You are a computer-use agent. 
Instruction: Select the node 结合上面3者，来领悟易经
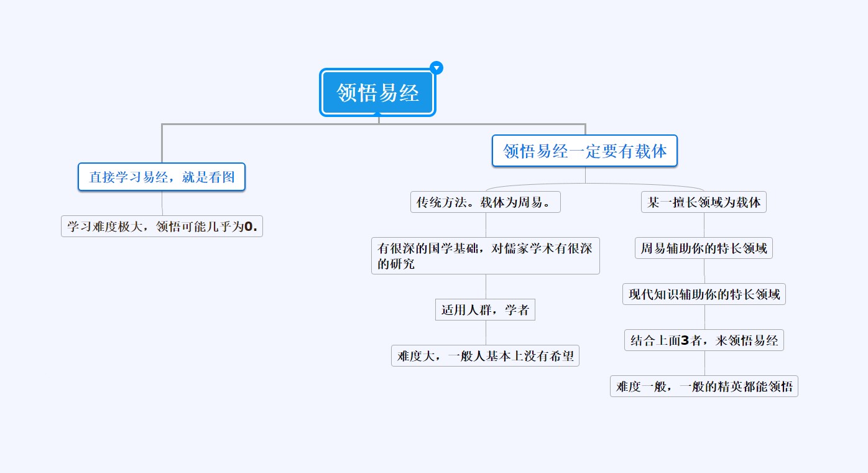coord(704,340)
